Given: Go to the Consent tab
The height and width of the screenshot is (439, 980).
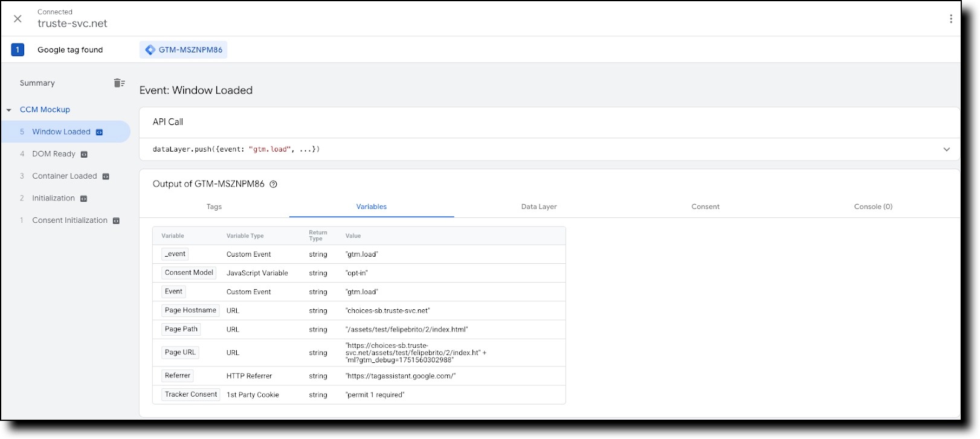Looking at the screenshot, I should click(x=705, y=207).
